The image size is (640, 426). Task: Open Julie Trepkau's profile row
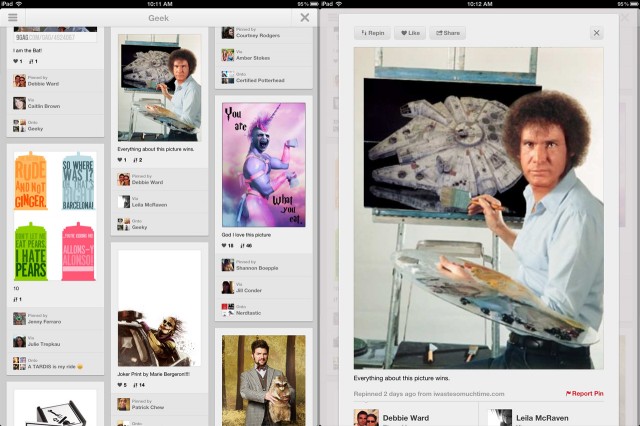55,342
